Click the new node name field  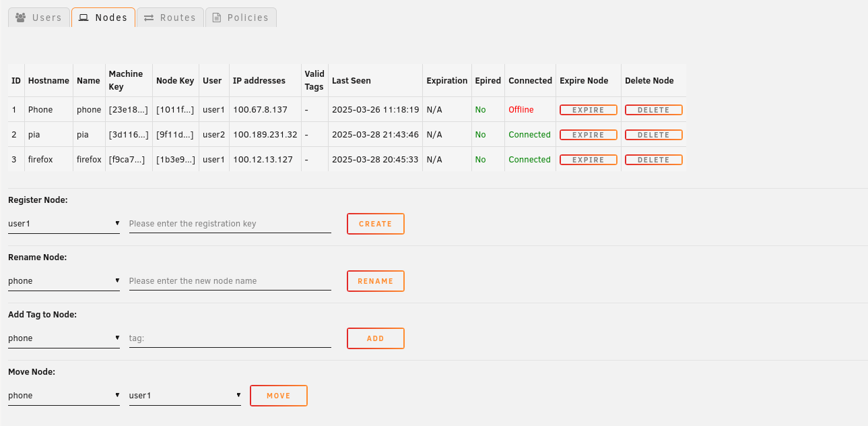(230, 280)
